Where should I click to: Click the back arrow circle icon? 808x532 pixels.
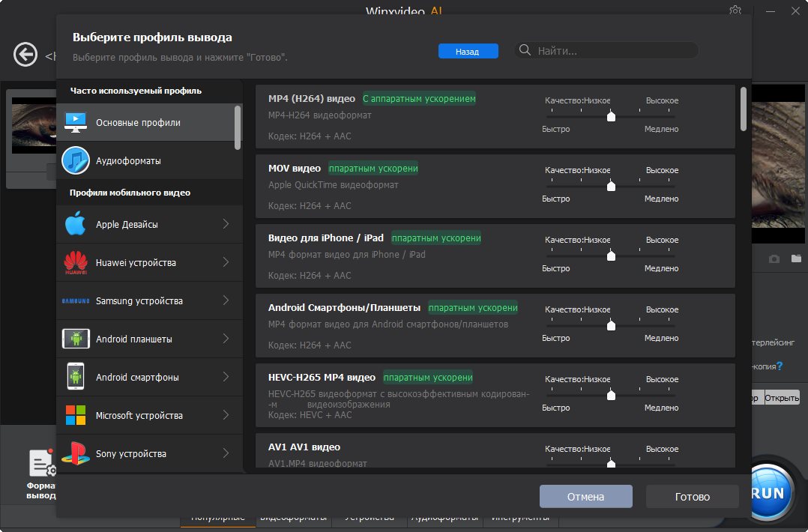(25, 55)
